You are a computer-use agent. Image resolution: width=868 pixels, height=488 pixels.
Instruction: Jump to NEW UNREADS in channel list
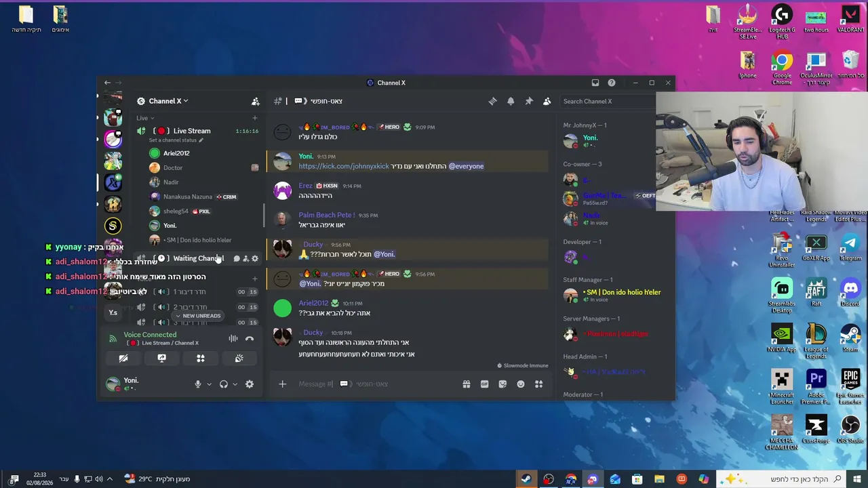pos(198,316)
